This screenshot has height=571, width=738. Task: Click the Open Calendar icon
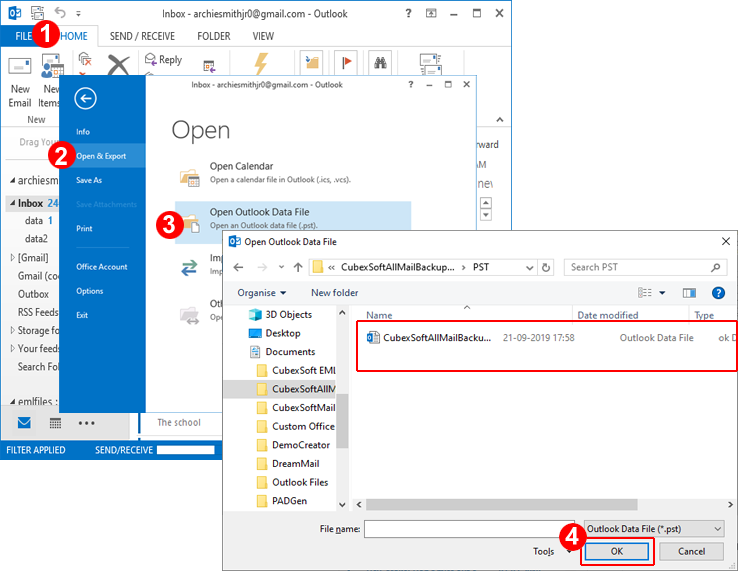(x=189, y=174)
